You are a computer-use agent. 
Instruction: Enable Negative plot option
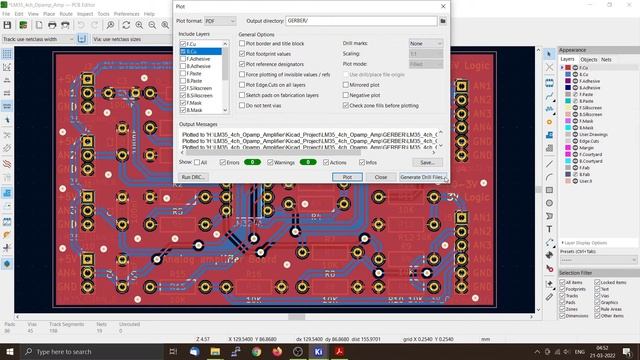point(346,95)
